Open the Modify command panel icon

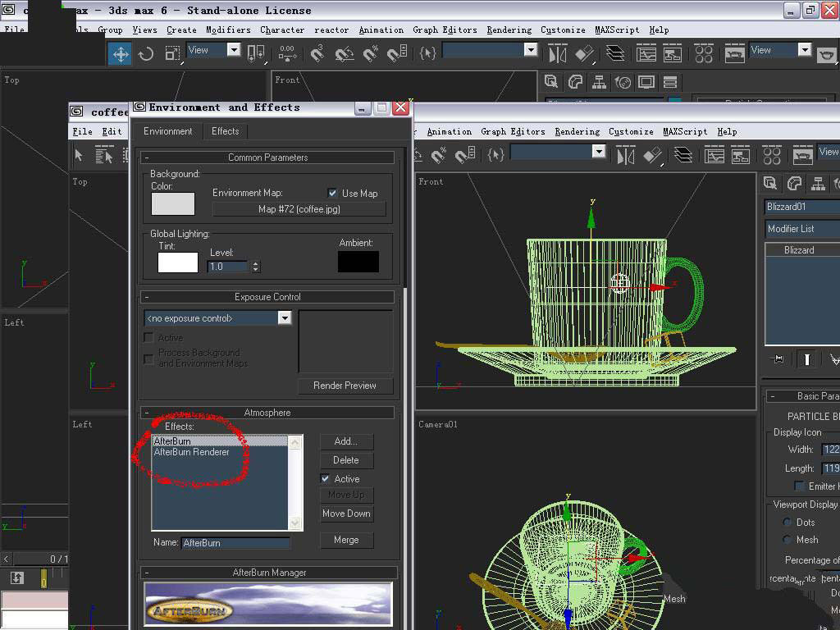pos(794,183)
